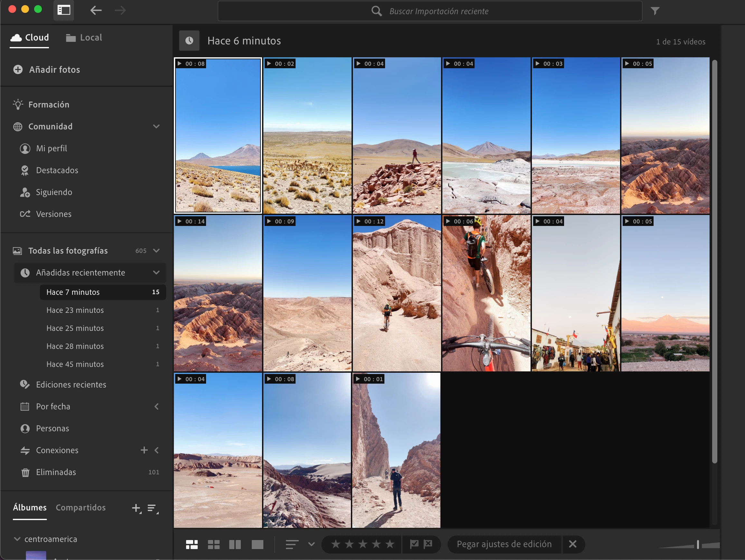Collapse Añadidas recientemente list
Screen dimensions: 745x560
(156, 272)
